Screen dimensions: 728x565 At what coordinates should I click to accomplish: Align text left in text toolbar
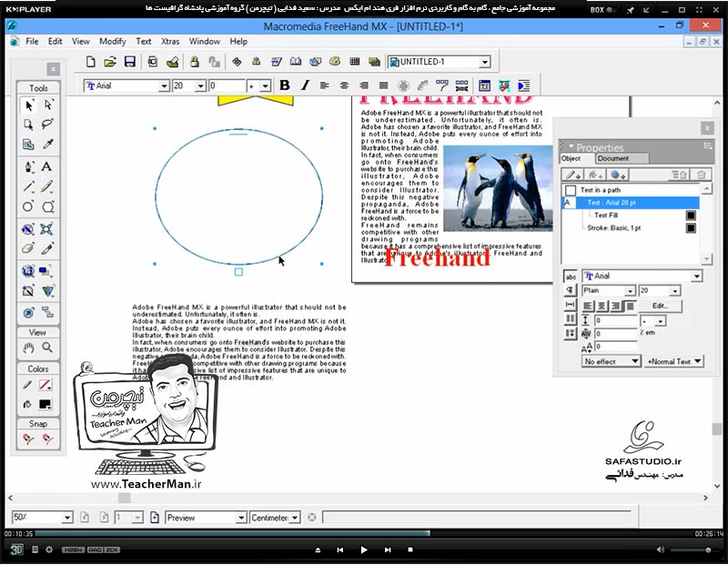[x=325, y=86]
